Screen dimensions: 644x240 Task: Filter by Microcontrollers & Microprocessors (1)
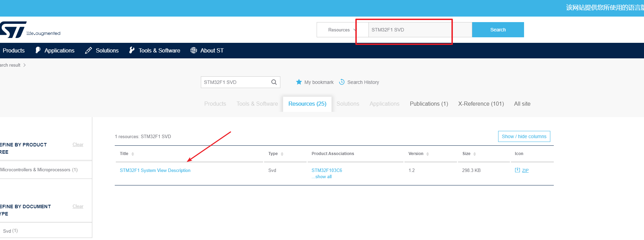(39, 170)
